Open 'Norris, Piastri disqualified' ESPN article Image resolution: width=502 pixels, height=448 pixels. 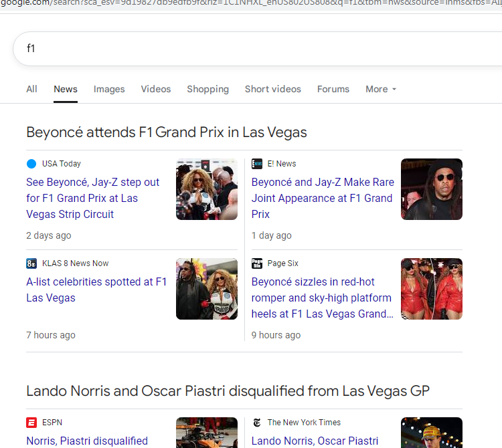(x=87, y=441)
